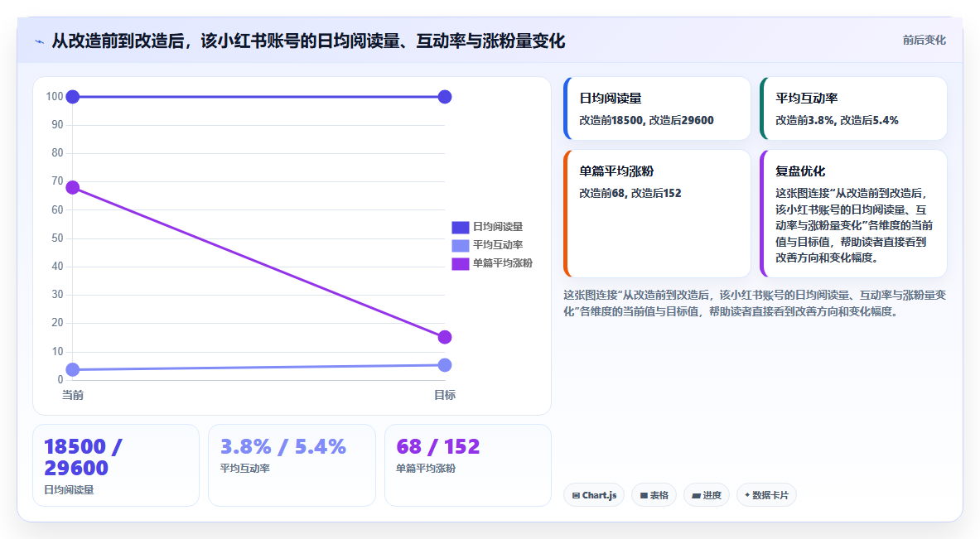Open the 日均阅读量 info card
980x539 pixels.
point(657,108)
